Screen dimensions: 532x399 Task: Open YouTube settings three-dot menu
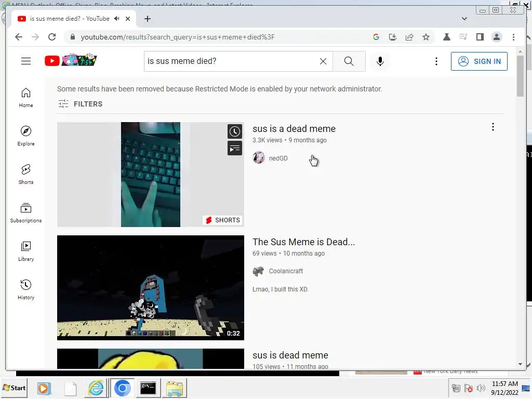pos(436,61)
